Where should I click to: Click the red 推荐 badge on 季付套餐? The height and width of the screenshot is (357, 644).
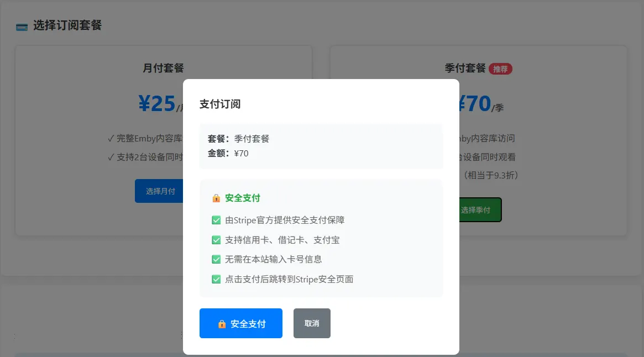[501, 69]
